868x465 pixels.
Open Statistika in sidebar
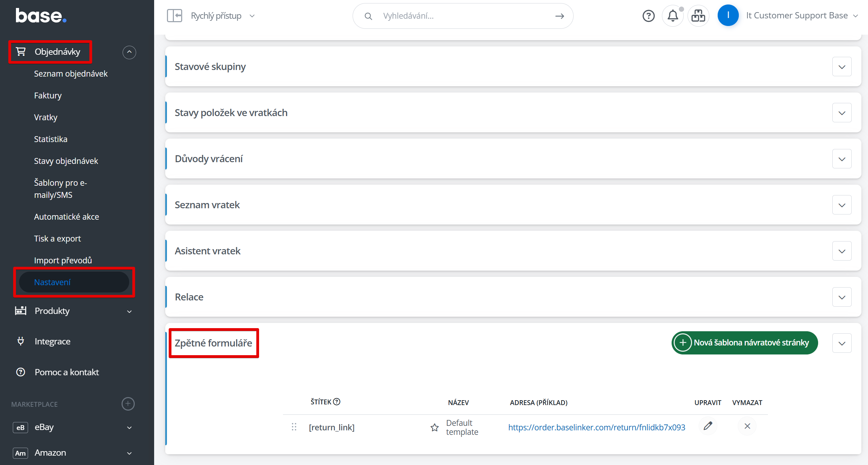pos(51,139)
